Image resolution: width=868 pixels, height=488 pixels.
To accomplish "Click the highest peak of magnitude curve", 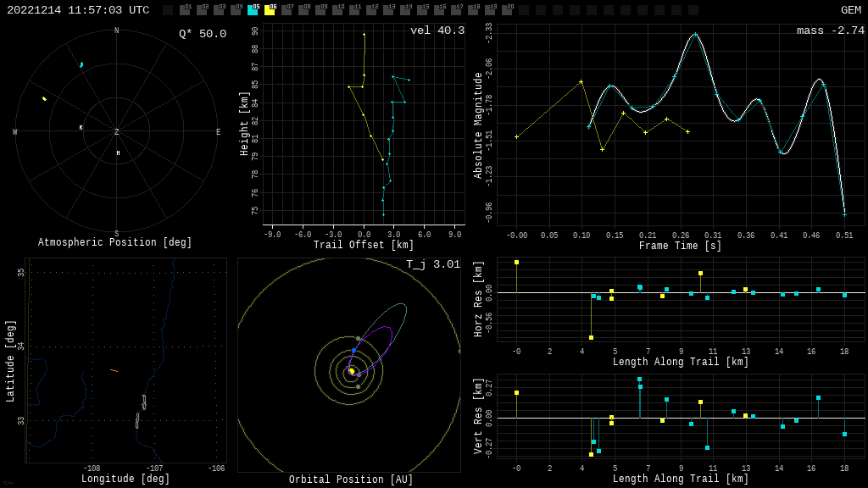I will tap(695, 35).
